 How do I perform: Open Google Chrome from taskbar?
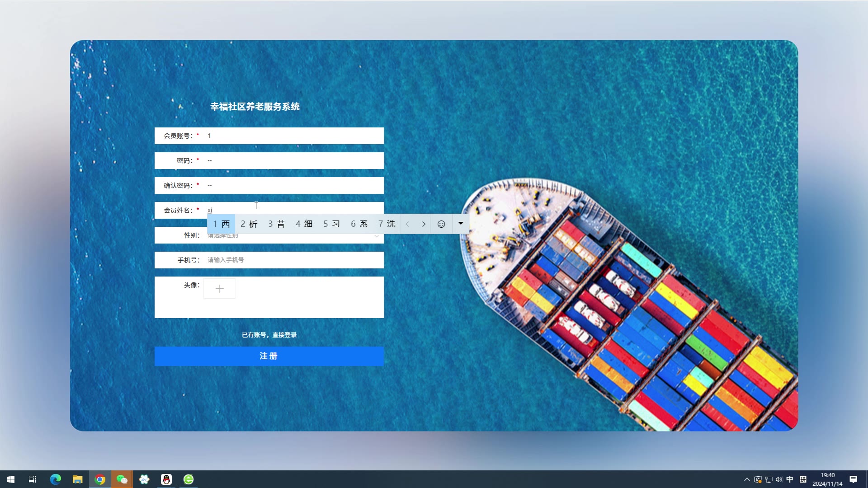(100, 479)
